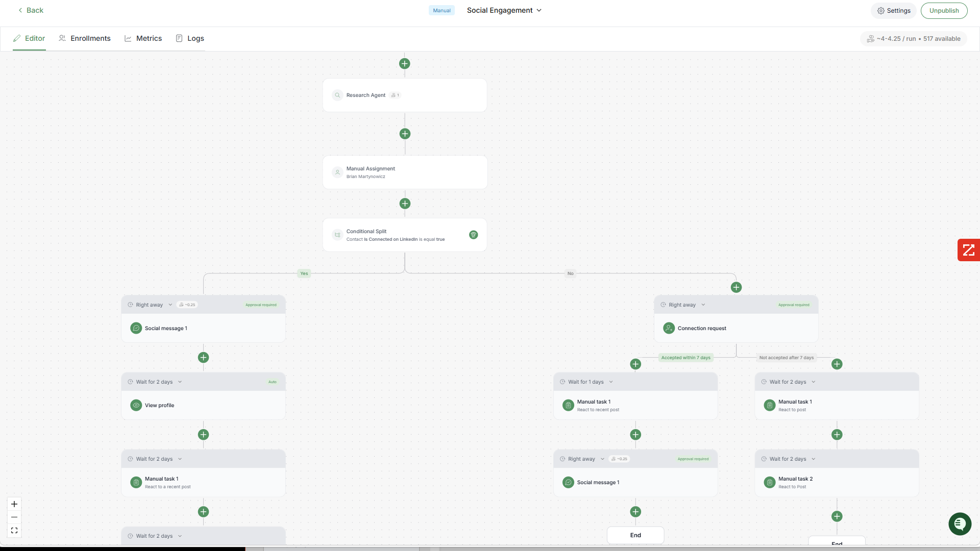The image size is (980, 551).
Task: Fit the workflow to screen
Action: pos(14,531)
